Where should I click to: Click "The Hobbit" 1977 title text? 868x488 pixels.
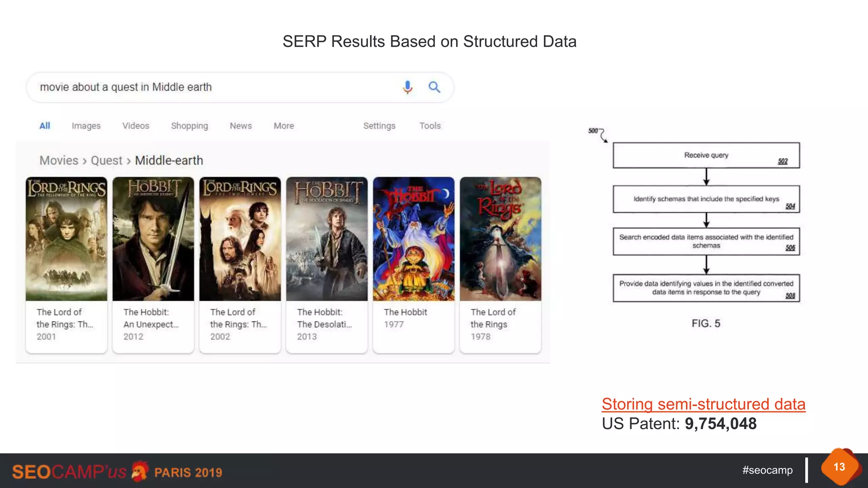pyautogui.click(x=405, y=312)
